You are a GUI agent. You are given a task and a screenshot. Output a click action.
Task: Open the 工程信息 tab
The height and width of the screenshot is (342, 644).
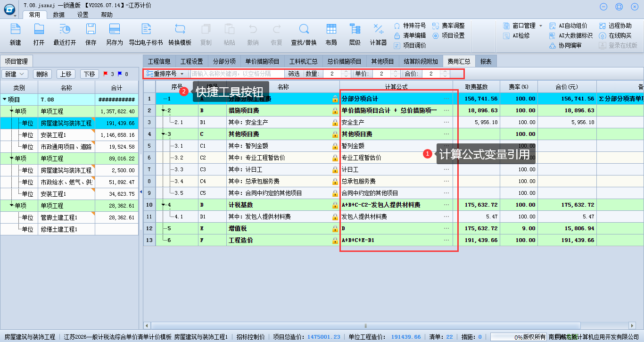159,61
